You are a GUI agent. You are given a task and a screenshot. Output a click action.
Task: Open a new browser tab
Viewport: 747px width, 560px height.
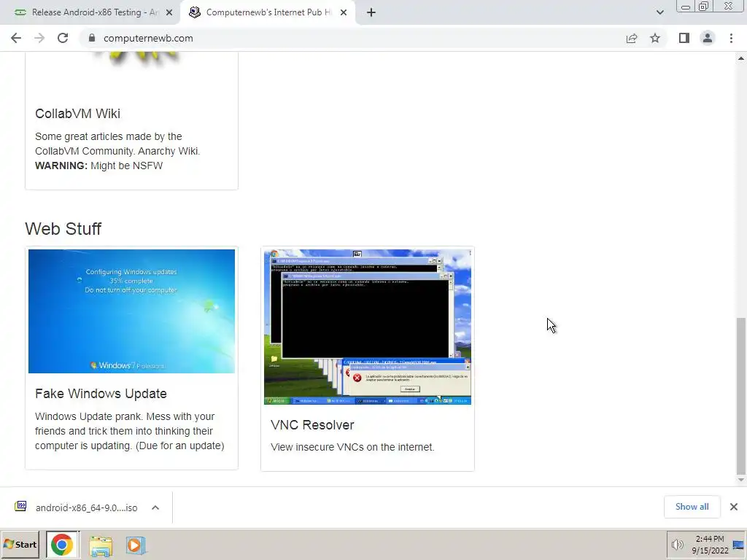(x=371, y=12)
